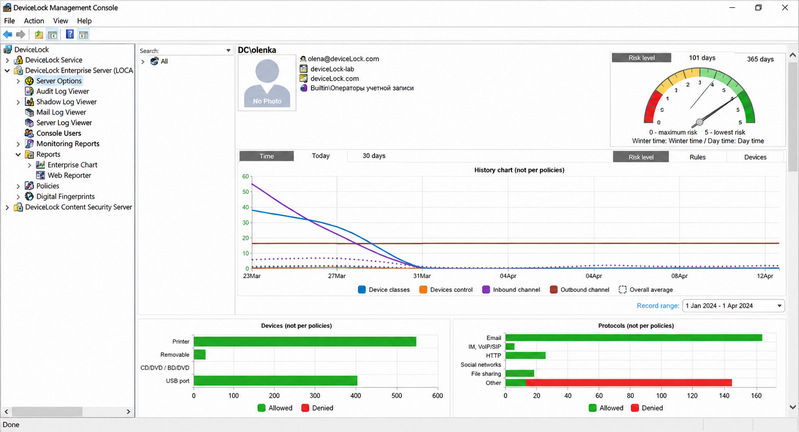Select the Console Users icon

30,133
